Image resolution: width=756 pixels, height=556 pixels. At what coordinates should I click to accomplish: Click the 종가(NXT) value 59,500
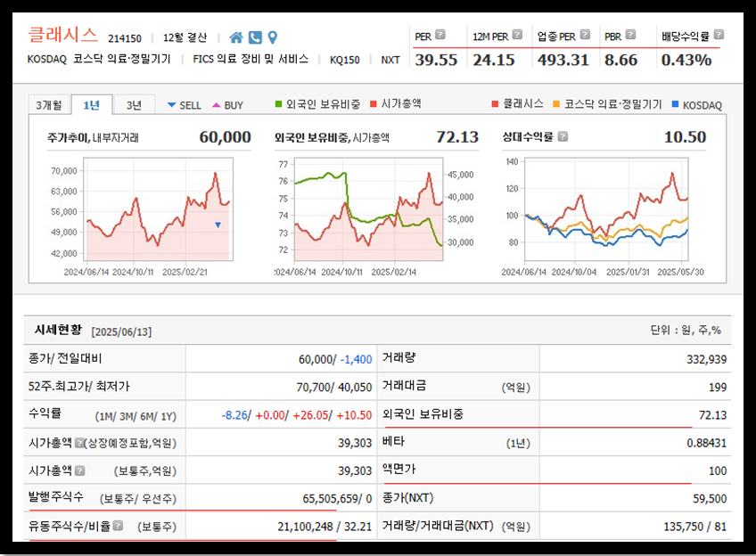(x=710, y=499)
